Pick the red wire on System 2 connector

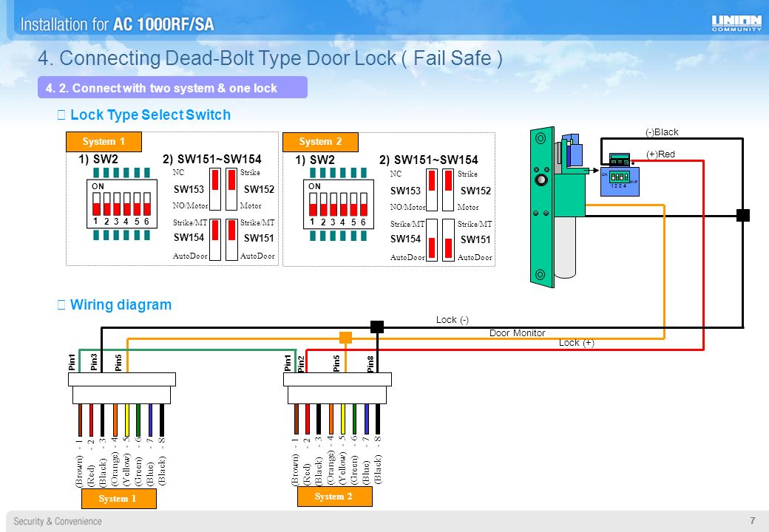pos(308,420)
